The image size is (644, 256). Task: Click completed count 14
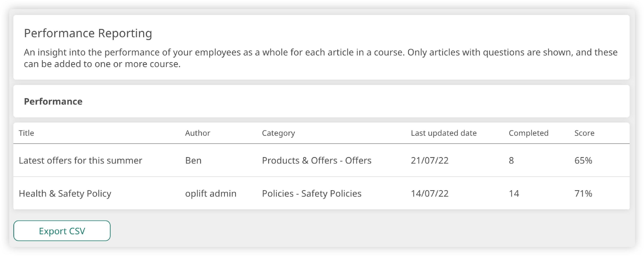tap(514, 193)
